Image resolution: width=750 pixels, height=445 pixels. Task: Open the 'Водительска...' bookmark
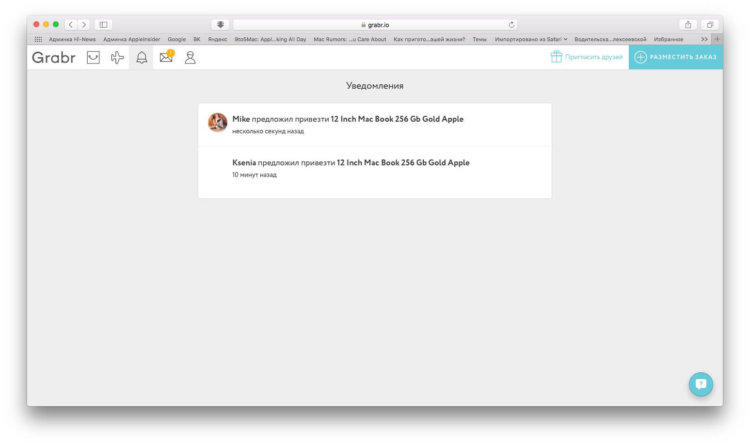610,39
